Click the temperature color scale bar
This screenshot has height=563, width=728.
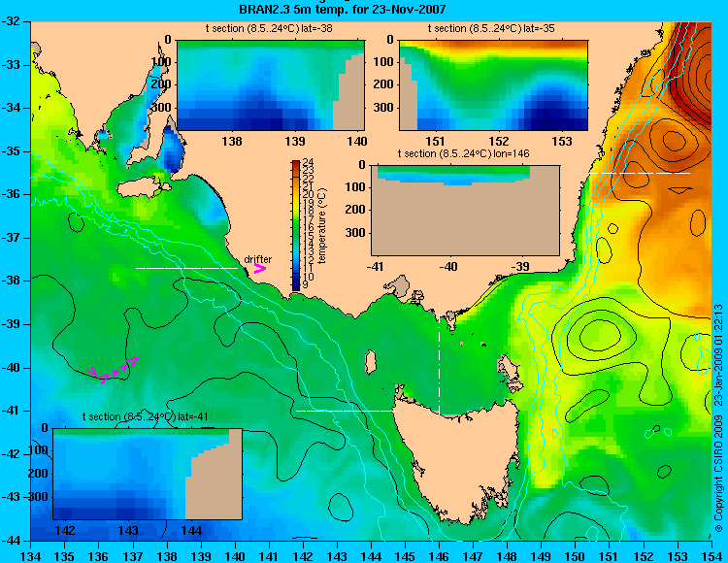[296, 225]
